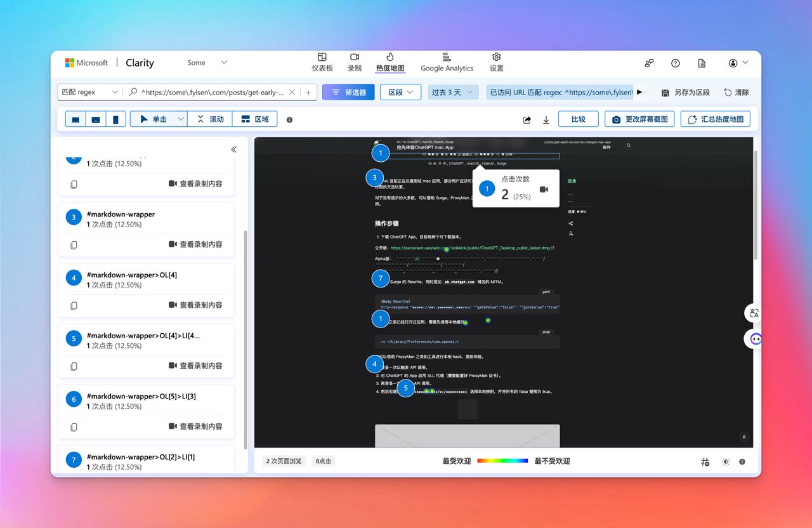This screenshot has height=528, width=812.
Task: Click the recording camera icon in tooltip
Action: pyautogui.click(x=544, y=189)
